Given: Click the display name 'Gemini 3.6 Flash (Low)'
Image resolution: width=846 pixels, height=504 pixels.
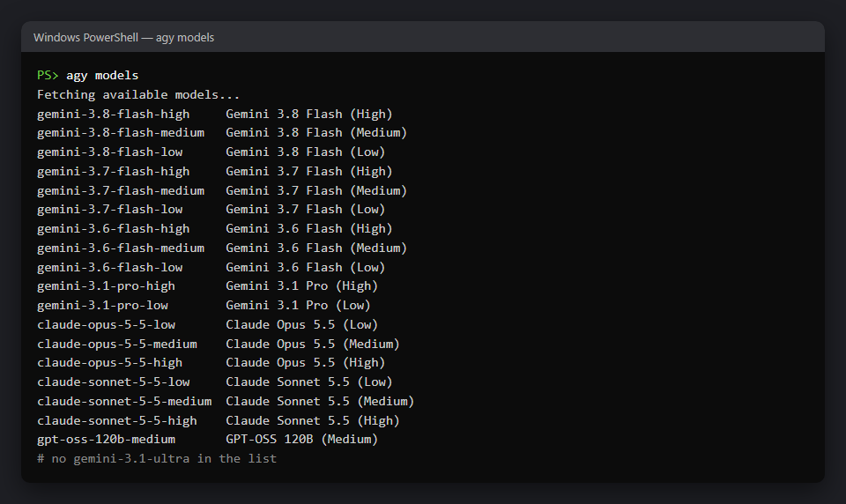Looking at the screenshot, I should 306,268.
